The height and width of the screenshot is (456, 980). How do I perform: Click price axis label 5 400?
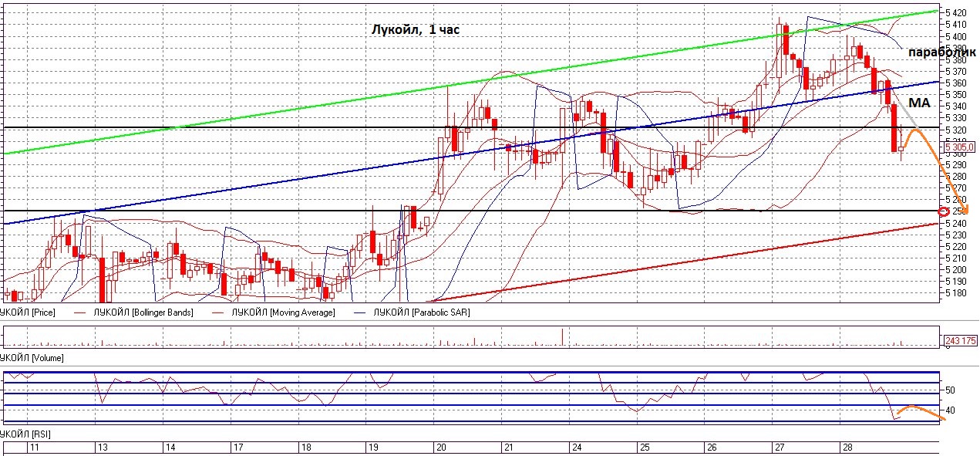956,36
